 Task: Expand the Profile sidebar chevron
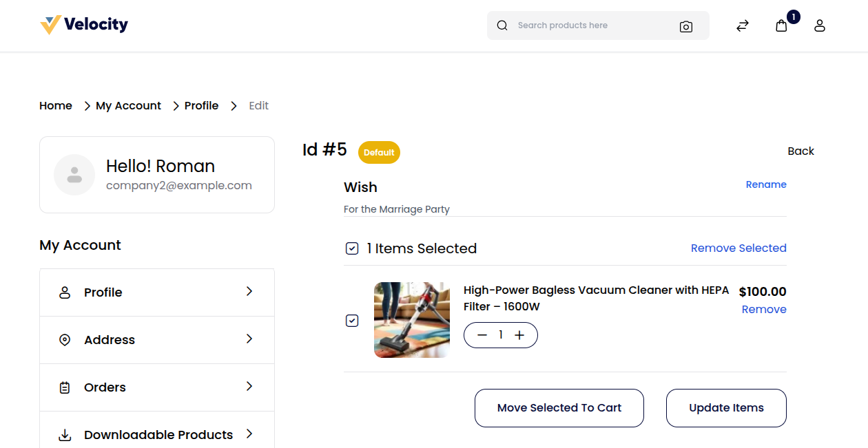[249, 292]
